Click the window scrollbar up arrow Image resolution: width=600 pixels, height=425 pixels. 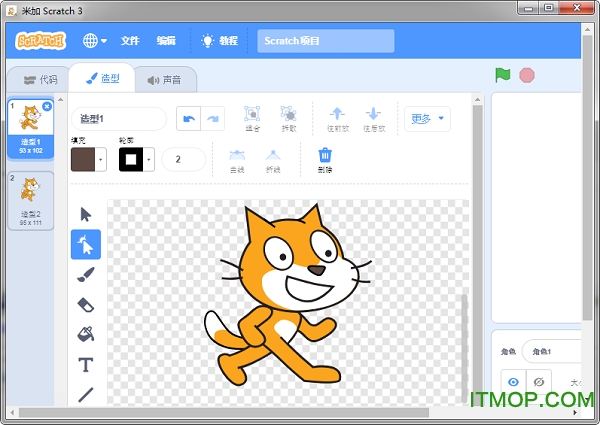(587, 29)
